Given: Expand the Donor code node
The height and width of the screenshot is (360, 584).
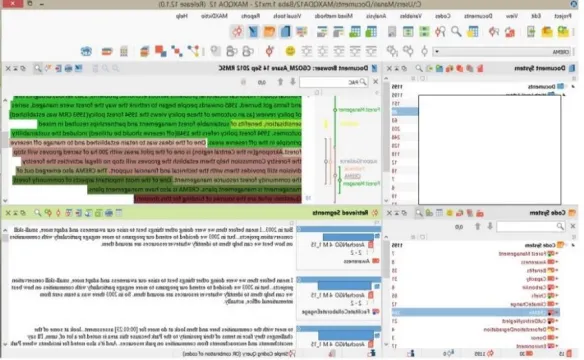Looking at the screenshot, I should pos(557,338).
